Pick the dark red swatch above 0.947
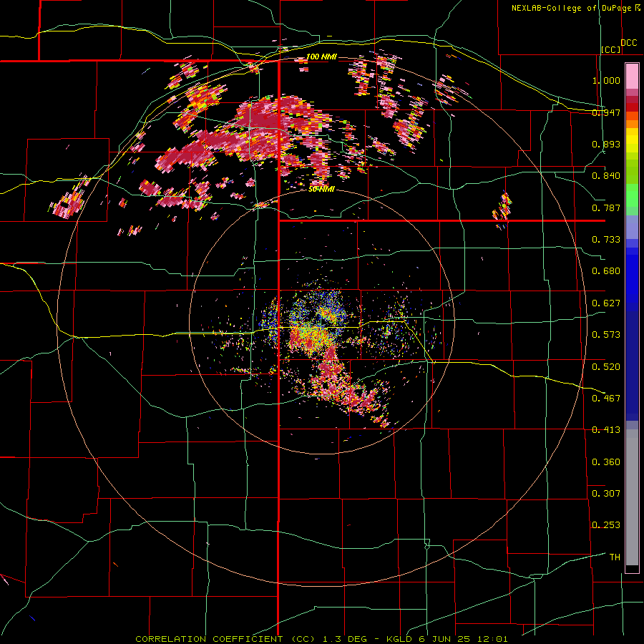644x644 pixels. pyautogui.click(x=632, y=99)
